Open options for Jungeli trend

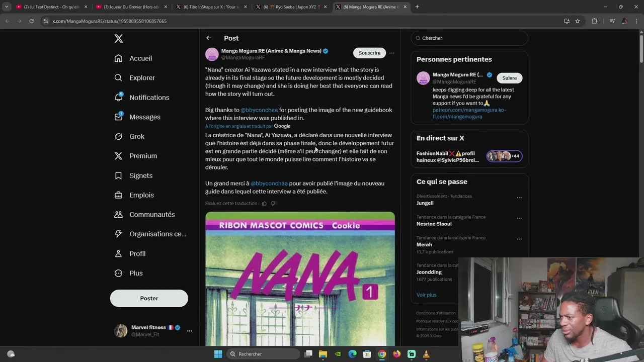tap(519, 198)
